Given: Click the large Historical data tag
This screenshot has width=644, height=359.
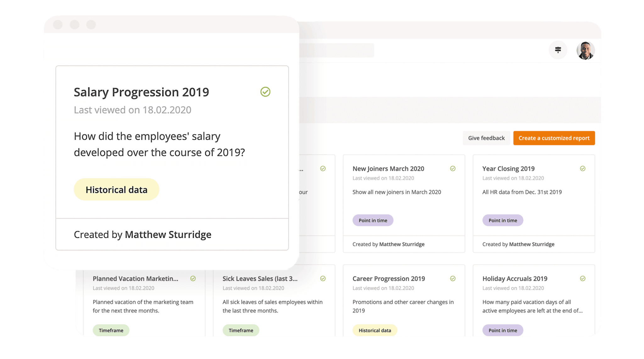Looking at the screenshot, I should (116, 190).
